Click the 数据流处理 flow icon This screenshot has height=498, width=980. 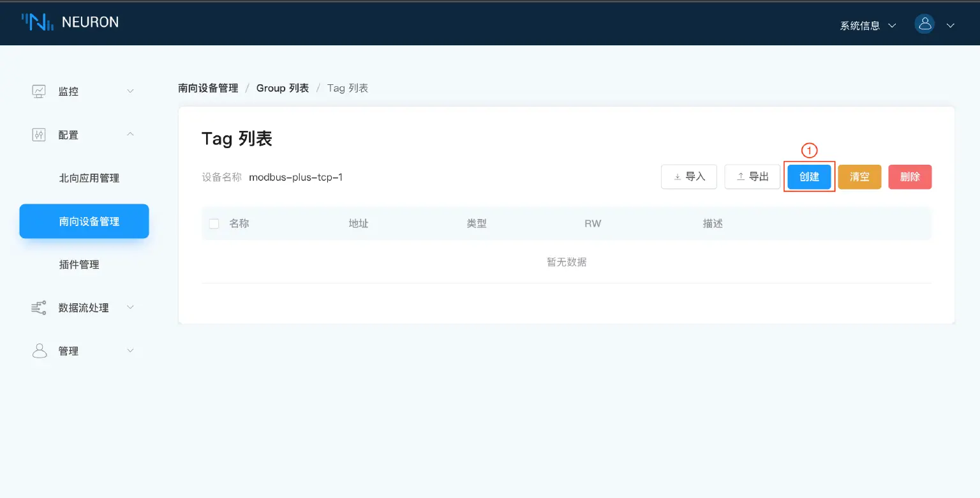[39, 308]
